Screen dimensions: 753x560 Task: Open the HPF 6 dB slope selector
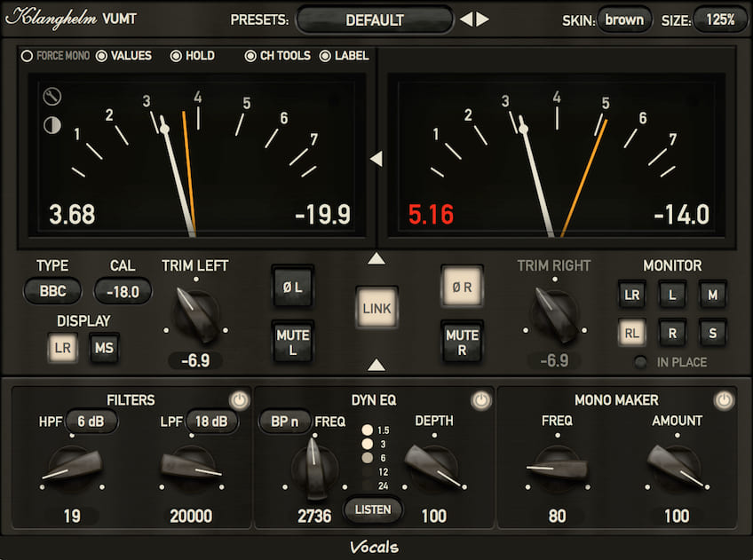(91, 422)
